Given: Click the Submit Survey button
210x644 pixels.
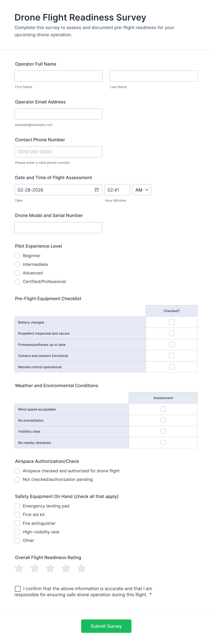Looking at the screenshot, I should click(106, 626).
